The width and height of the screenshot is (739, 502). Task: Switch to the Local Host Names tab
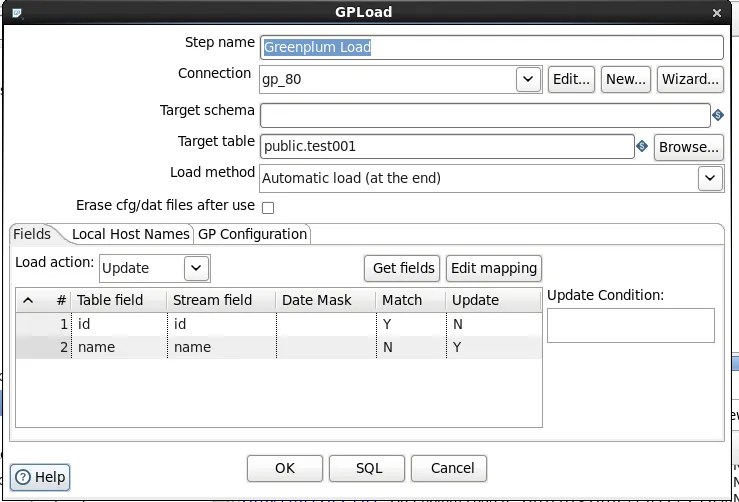pos(131,234)
